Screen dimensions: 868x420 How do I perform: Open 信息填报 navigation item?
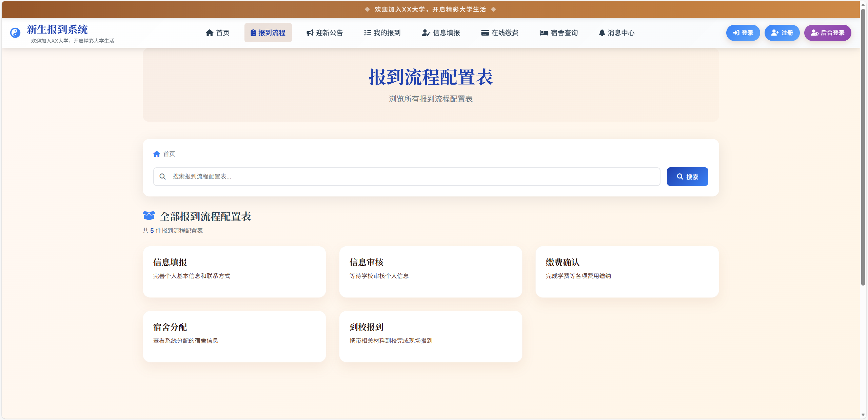441,33
